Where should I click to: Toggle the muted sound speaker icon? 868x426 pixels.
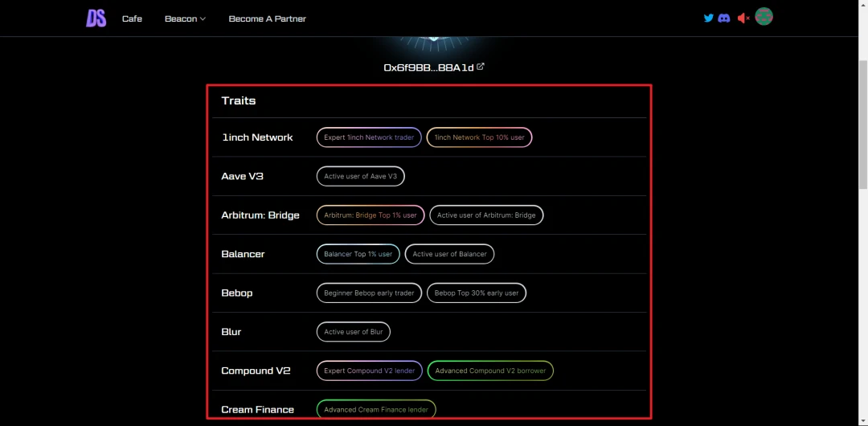tap(743, 18)
